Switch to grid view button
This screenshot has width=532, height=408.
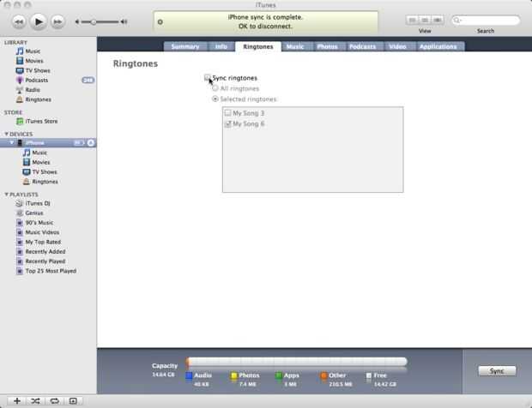pyautogui.click(x=425, y=20)
